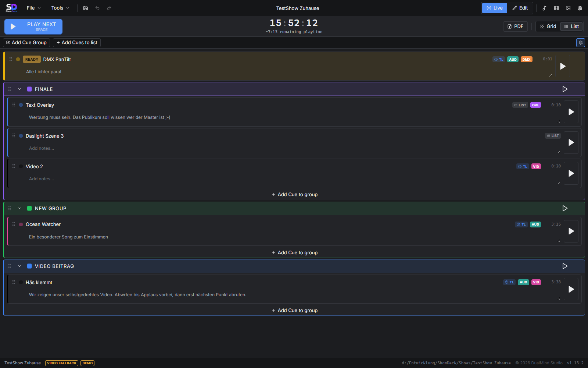Play the Ocean Watcher cue
This screenshot has width=588, height=368.
pyautogui.click(x=571, y=231)
